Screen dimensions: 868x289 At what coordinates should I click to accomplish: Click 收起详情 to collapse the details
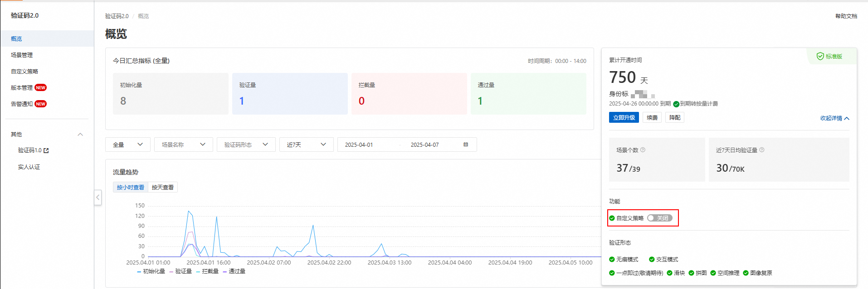click(834, 118)
